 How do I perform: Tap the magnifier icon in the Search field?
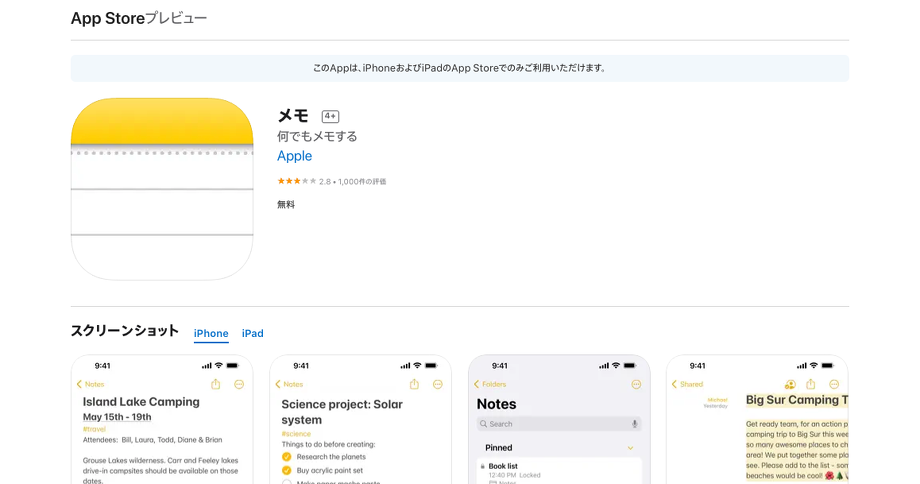click(483, 424)
